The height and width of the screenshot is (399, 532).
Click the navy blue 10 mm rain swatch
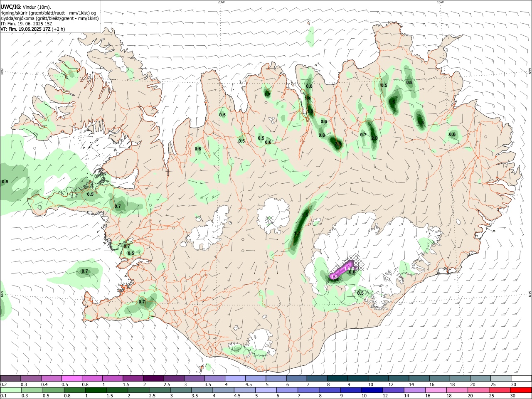(x=372, y=390)
